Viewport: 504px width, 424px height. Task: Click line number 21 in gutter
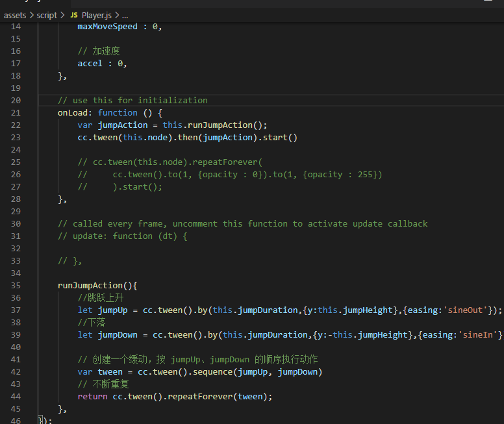16,113
